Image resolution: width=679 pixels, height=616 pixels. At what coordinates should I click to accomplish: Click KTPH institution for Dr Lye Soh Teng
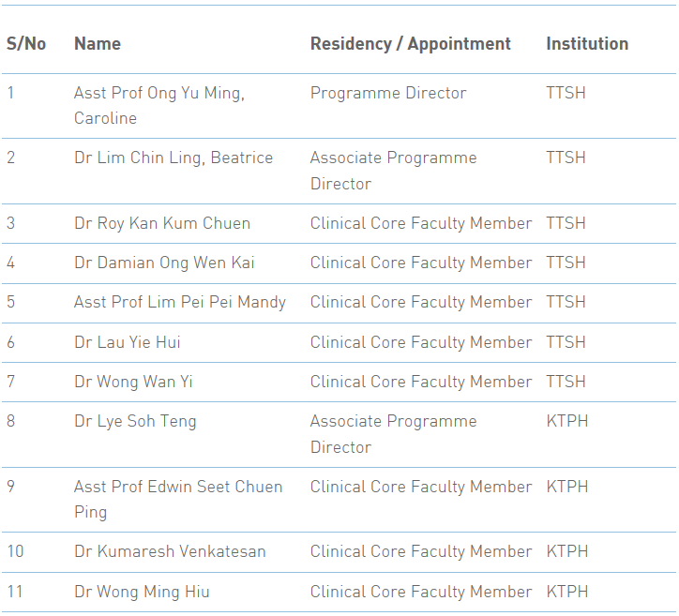[566, 421]
